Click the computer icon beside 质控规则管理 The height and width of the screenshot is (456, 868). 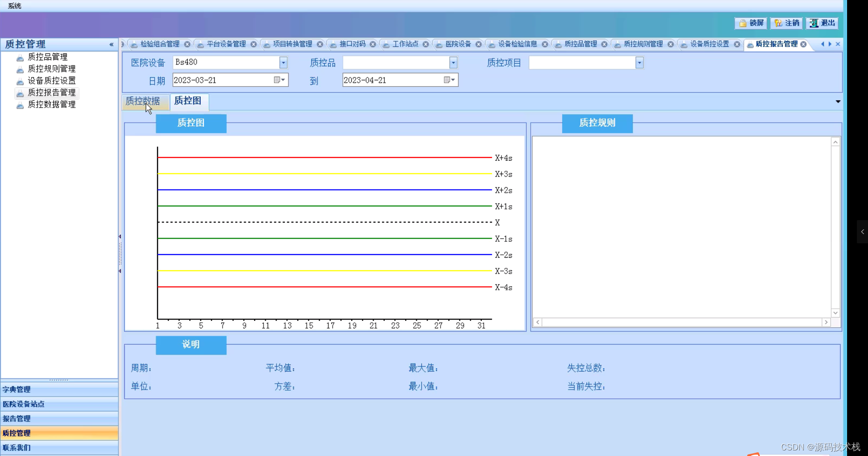click(20, 68)
